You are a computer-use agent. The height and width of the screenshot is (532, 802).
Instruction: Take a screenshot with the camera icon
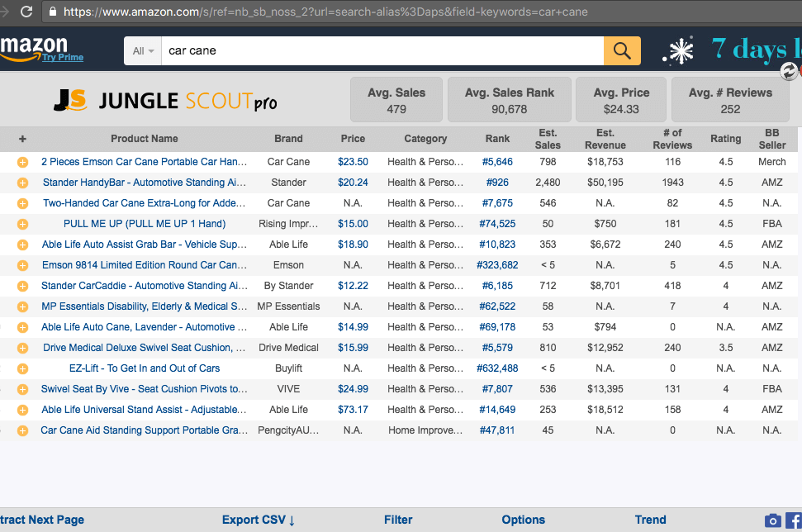(x=773, y=520)
